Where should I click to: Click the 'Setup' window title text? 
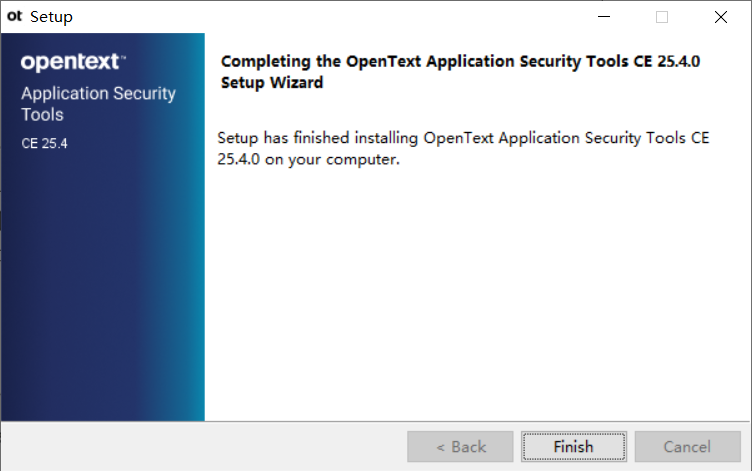tap(51, 17)
